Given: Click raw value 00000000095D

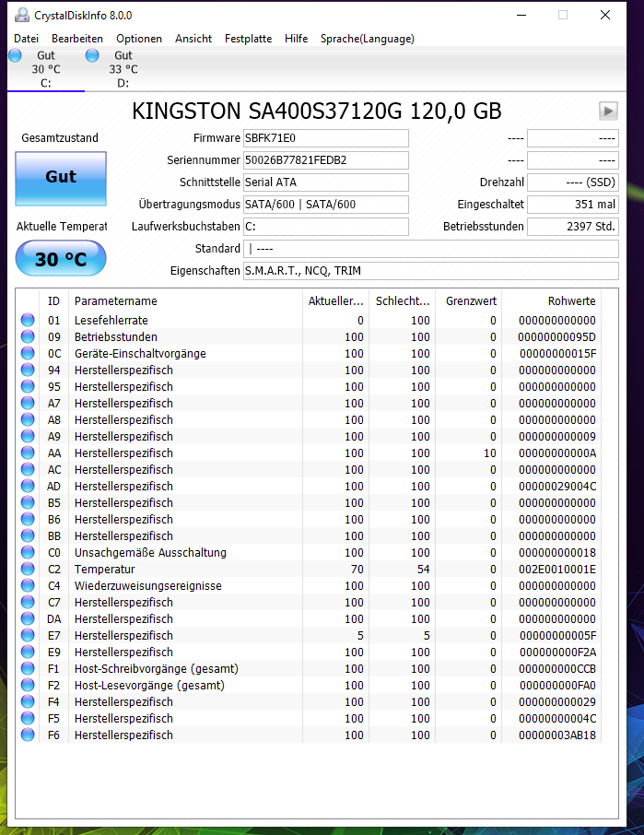Looking at the screenshot, I should click(557, 337).
